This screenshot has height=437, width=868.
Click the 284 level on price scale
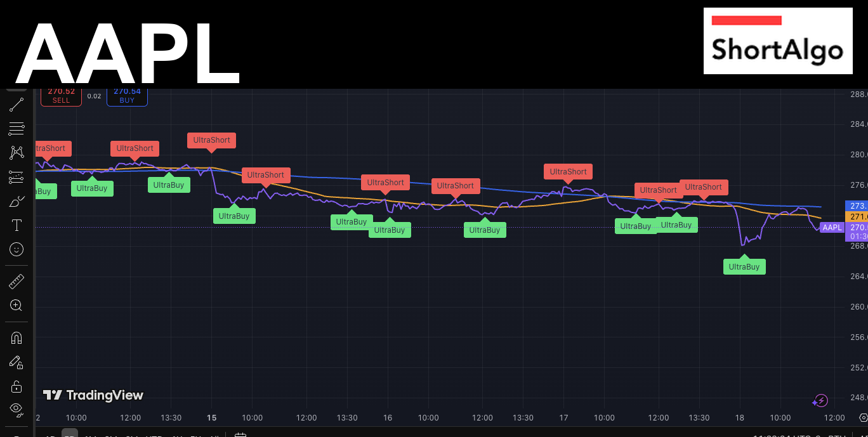pos(858,124)
